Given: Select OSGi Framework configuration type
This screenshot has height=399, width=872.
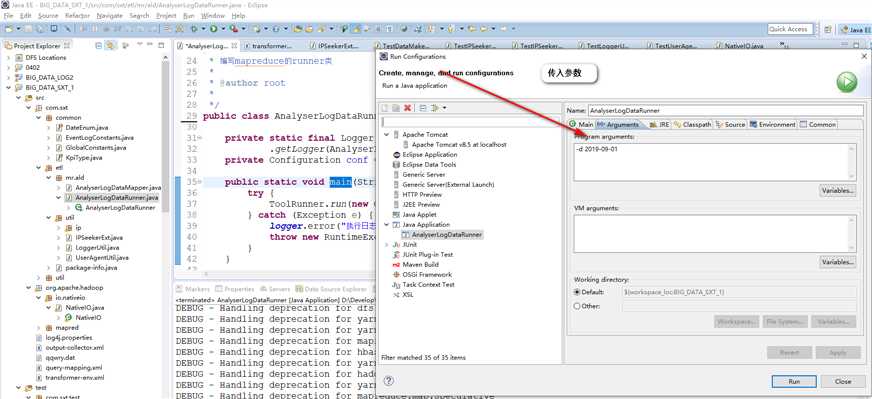Looking at the screenshot, I should (423, 274).
